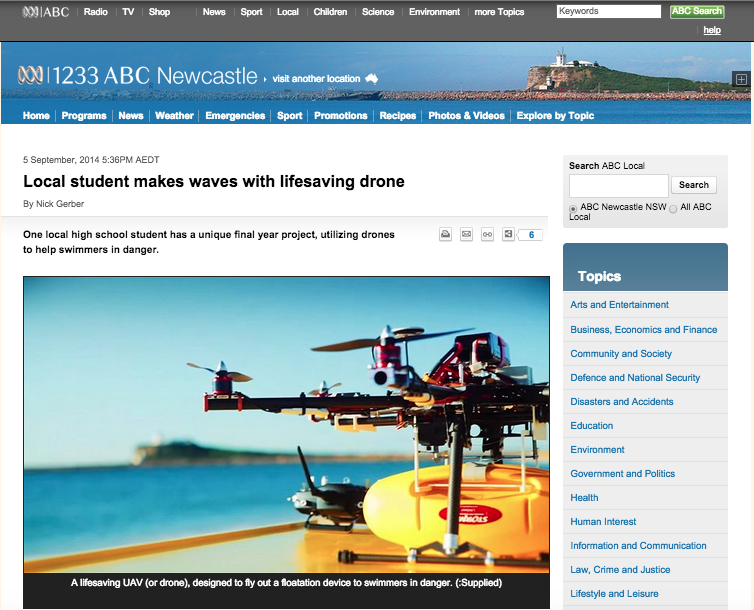Screen dimensions: 754x610
Task: Open News in the blue navigation bar
Action: (x=131, y=116)
